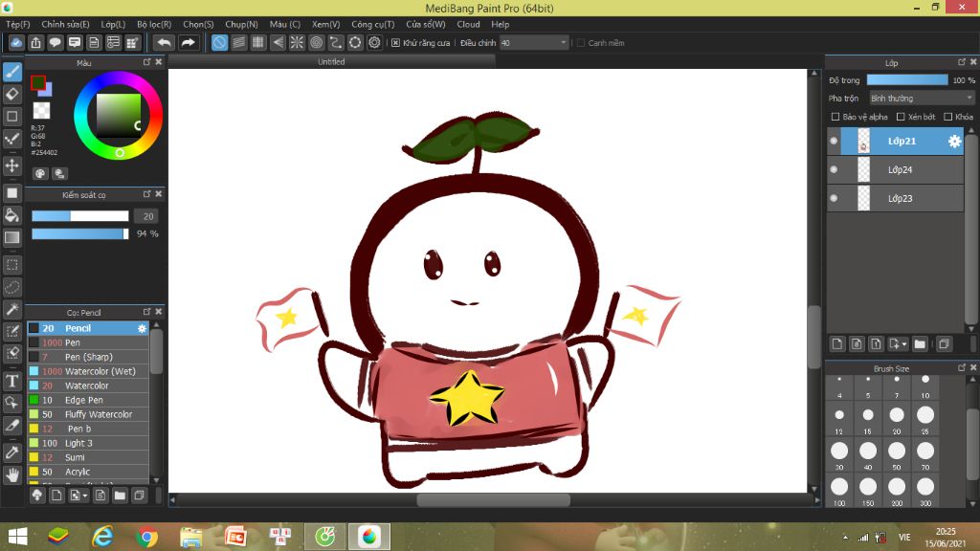Click the brush size slider

coord(80,216)
